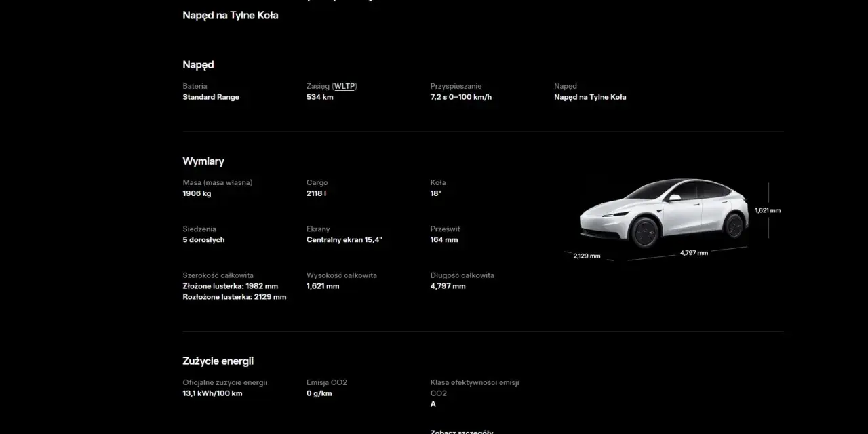
Task: Select the 'Napęd' section title
Action: click(x=198, y=65)
